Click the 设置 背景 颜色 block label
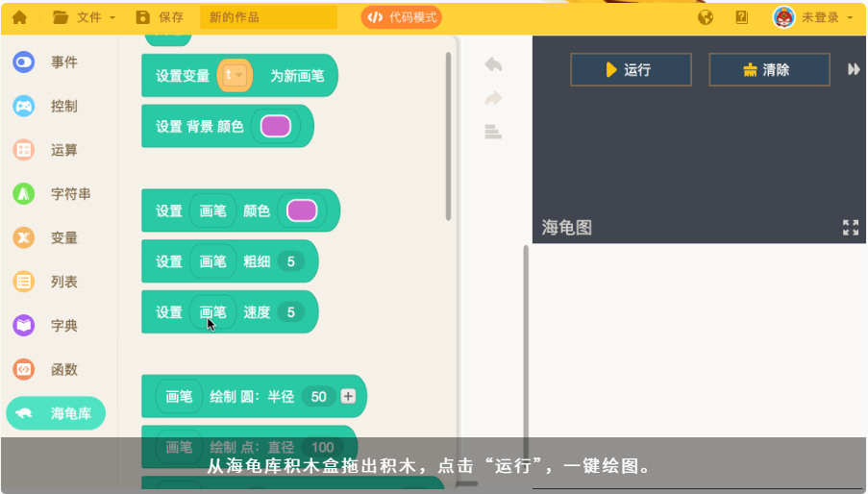Viewport: 868px width, 494px height. click(199, 127)
